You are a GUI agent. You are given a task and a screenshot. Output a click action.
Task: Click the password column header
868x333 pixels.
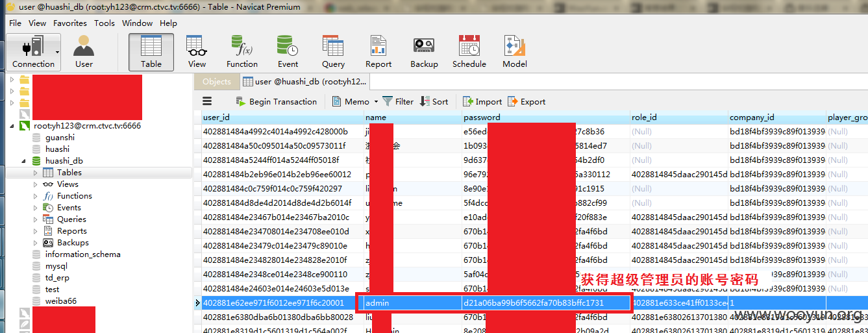pyautogui.click(x=545, y=117)
